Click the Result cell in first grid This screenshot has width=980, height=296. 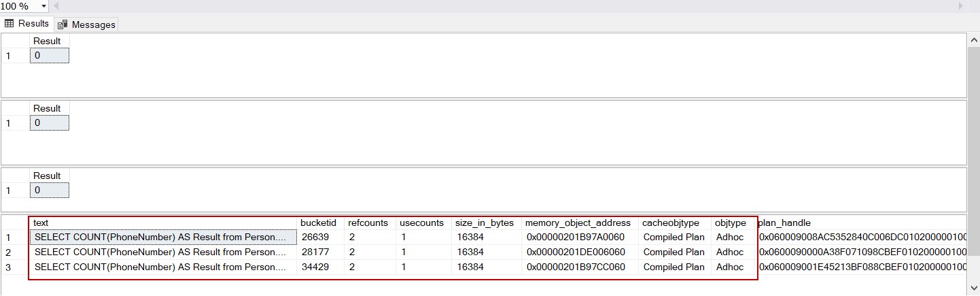pyautogui.click(x=49, y=56)
